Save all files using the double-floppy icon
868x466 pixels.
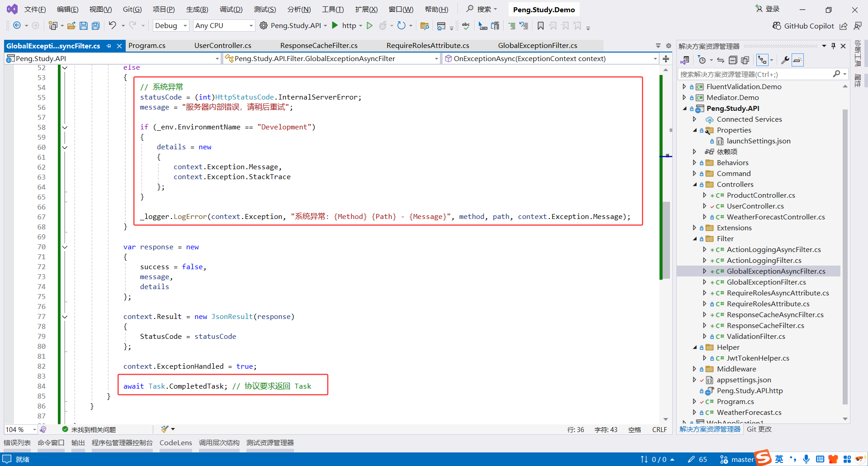pos(96,26)
